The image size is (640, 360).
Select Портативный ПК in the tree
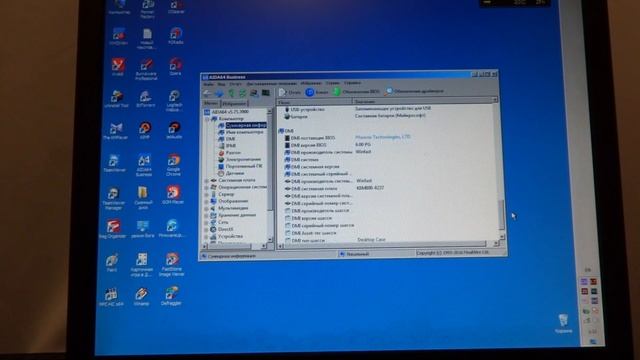pos(244,167)
